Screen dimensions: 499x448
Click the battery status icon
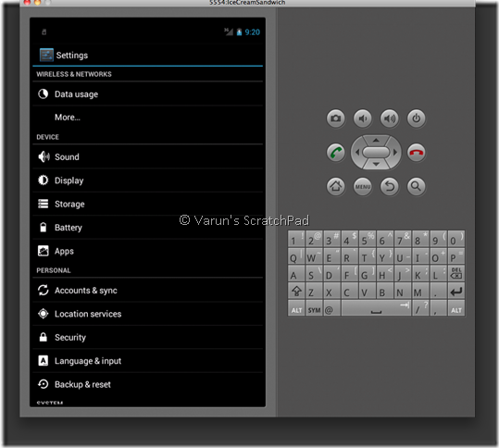point(239,31)
